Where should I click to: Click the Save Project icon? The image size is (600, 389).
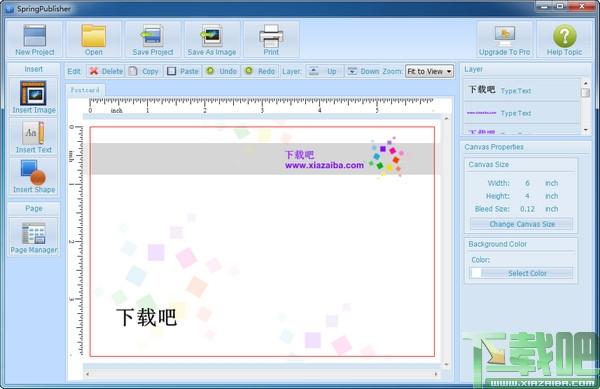(153, 39)
